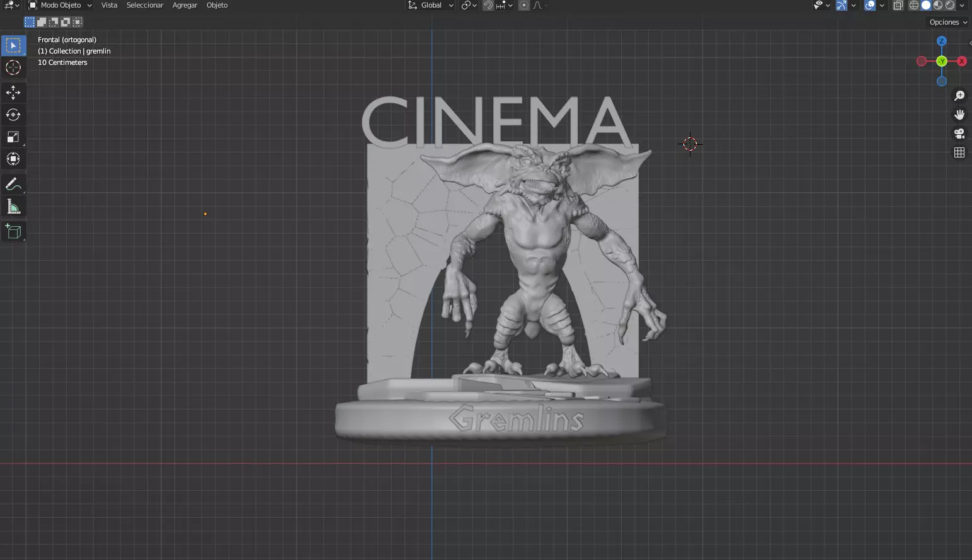The height and width of the screenshot is (560, 972).
Task: Switch to Wireframe viewport shading
Action: (914, 5)
